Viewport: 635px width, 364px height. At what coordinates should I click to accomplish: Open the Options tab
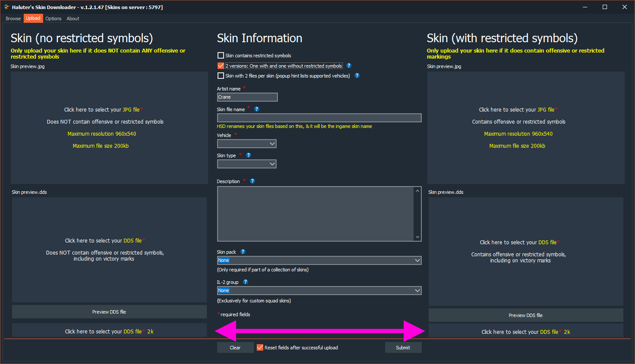tap(53, 19)
